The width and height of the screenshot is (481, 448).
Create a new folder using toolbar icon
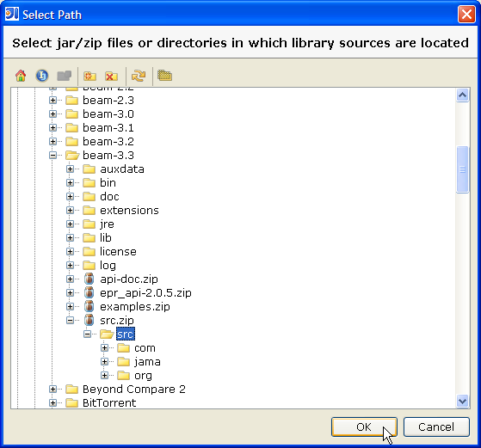pos(89,76)
